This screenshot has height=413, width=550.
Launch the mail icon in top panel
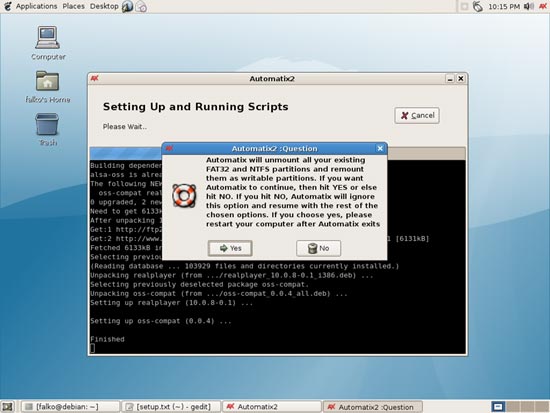tap(141, 6)
